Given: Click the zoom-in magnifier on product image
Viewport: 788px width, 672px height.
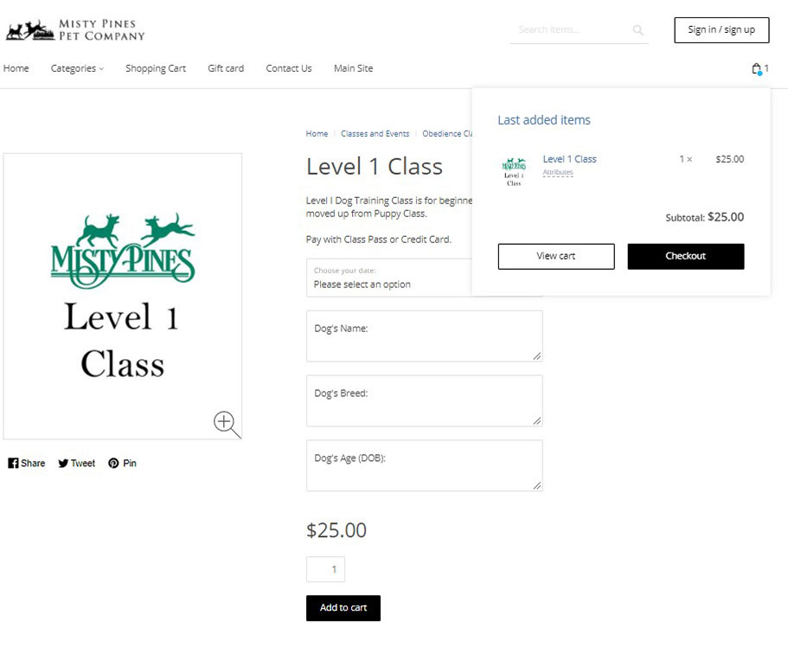Looking at the screenshot, I should 227,424.
